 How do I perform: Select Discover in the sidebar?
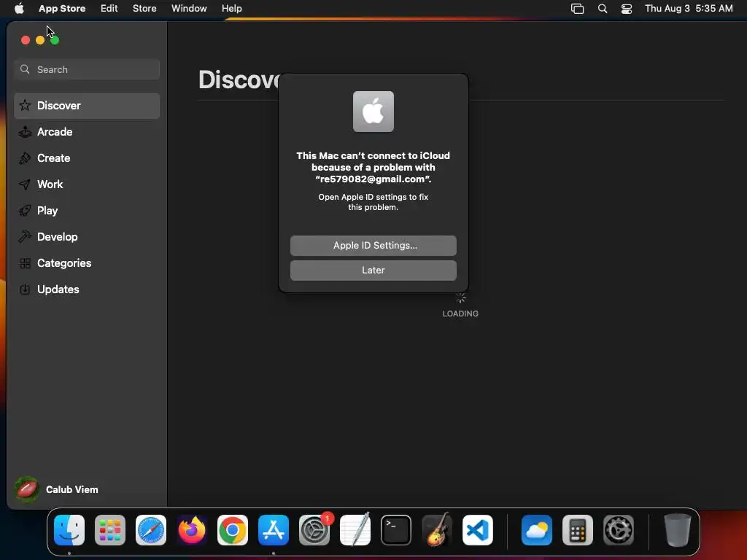pyautogui.click(x=87, y=106)
